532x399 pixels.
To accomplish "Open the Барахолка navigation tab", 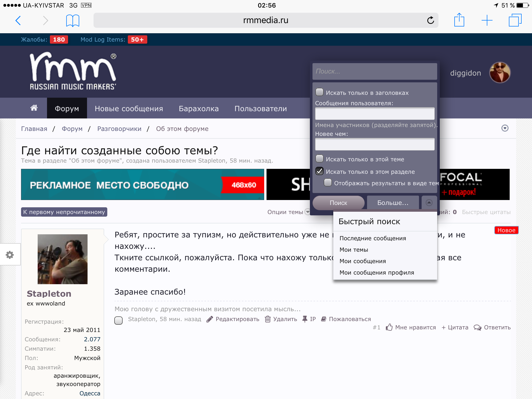I will click(x=198, y=109).
